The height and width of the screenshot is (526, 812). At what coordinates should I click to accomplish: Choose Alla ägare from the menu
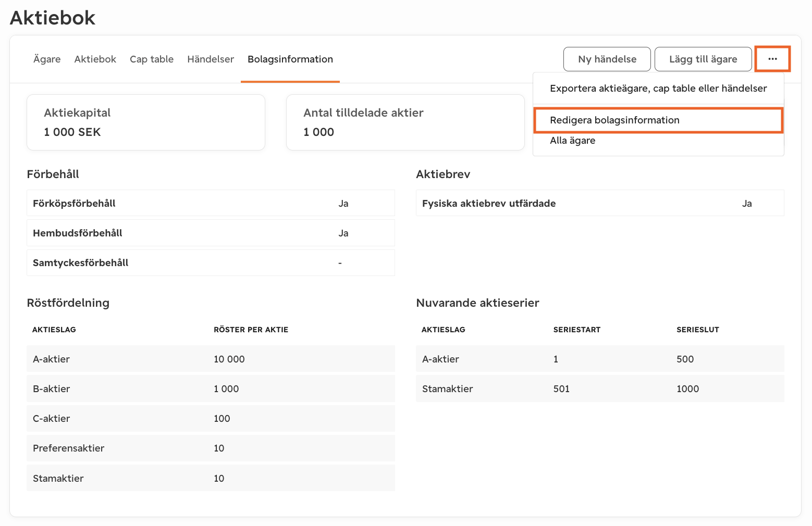658,141
